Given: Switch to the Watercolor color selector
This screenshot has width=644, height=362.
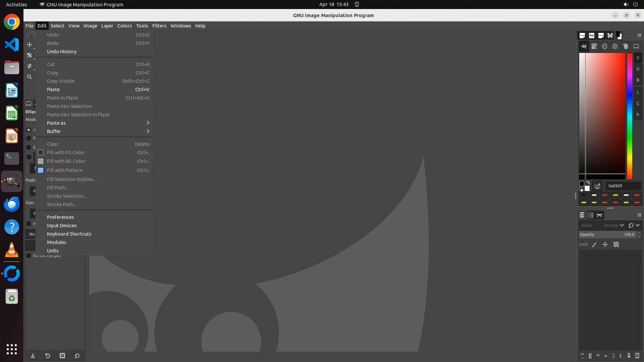Looking at the screenshot, I should [x=604, y=47].
